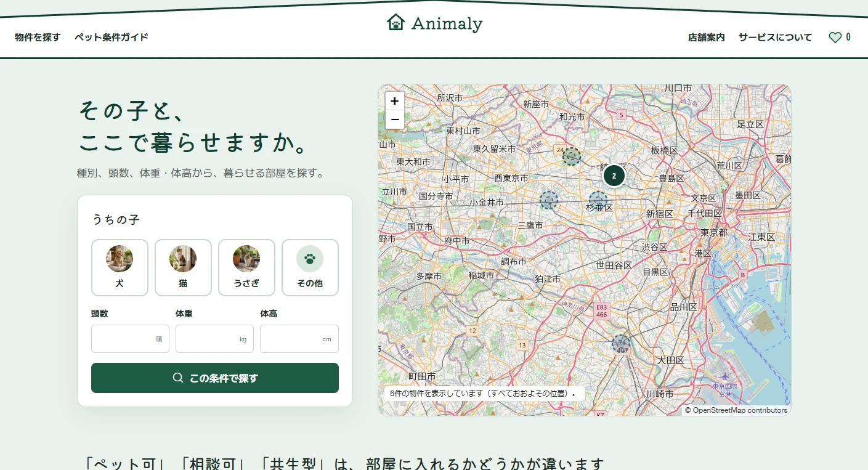This screenshot has height=470, width=868.
Task: Click the subtitle starting with 種別、頭数
Action: (x=201, y=173)
